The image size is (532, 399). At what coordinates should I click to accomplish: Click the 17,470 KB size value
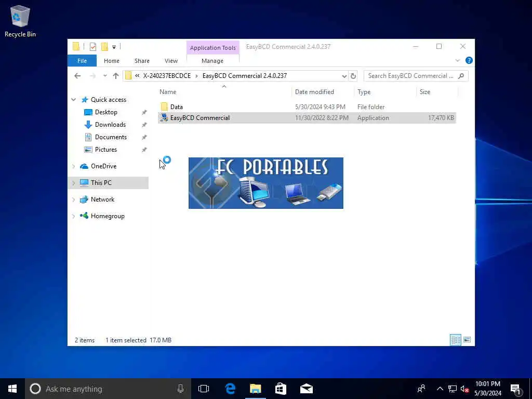[x=441, y=118]
